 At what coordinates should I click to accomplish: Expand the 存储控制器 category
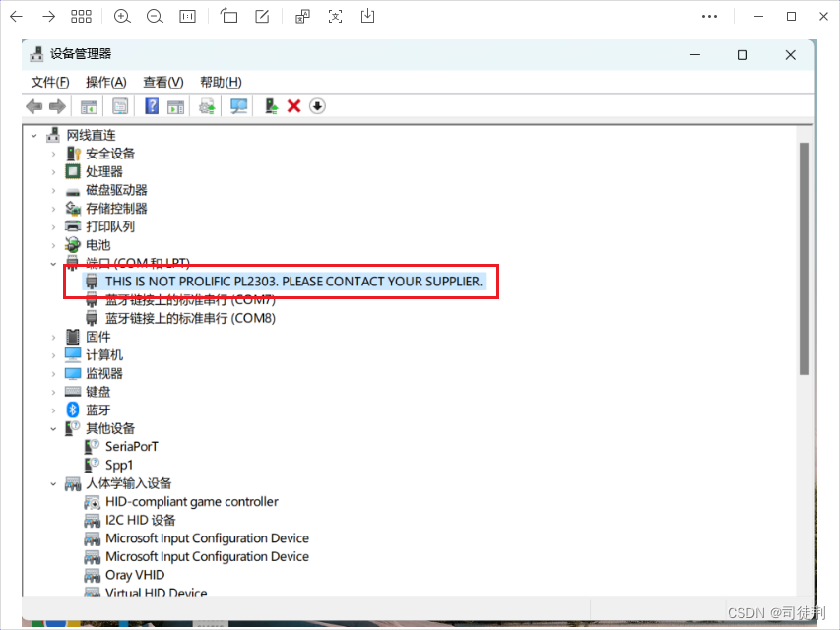[x=53, y=209]
